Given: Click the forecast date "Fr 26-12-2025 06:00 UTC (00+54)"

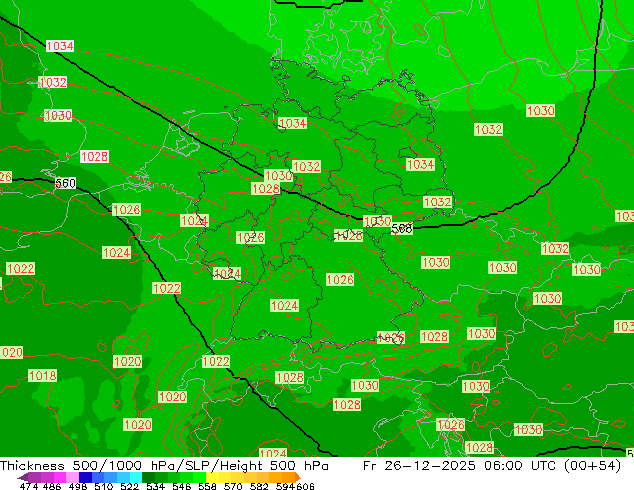Looking at the screenshot, I should pos(492,465).
